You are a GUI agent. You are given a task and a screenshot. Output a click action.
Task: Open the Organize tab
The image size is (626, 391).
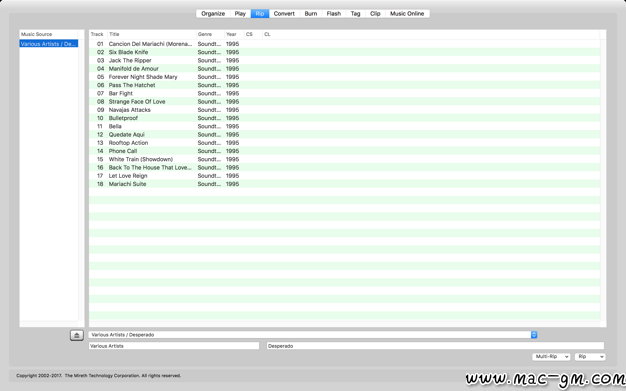(213, 14)
